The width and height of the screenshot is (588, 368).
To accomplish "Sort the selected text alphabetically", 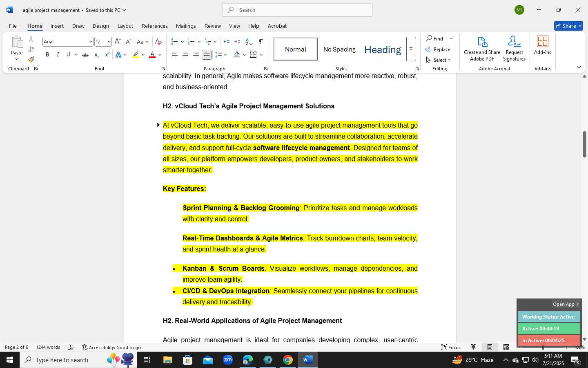I will tap(249, 42).
